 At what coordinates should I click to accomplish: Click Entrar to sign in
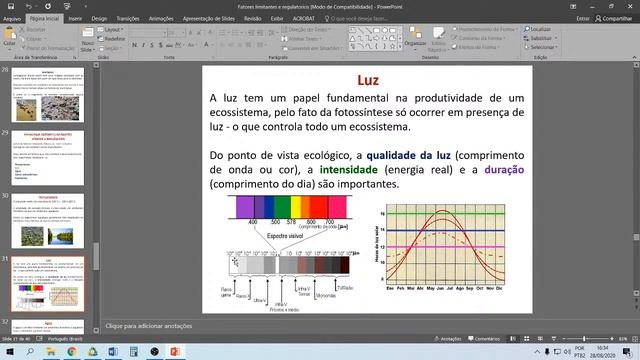pyautogui.click(x=583, y=19)
